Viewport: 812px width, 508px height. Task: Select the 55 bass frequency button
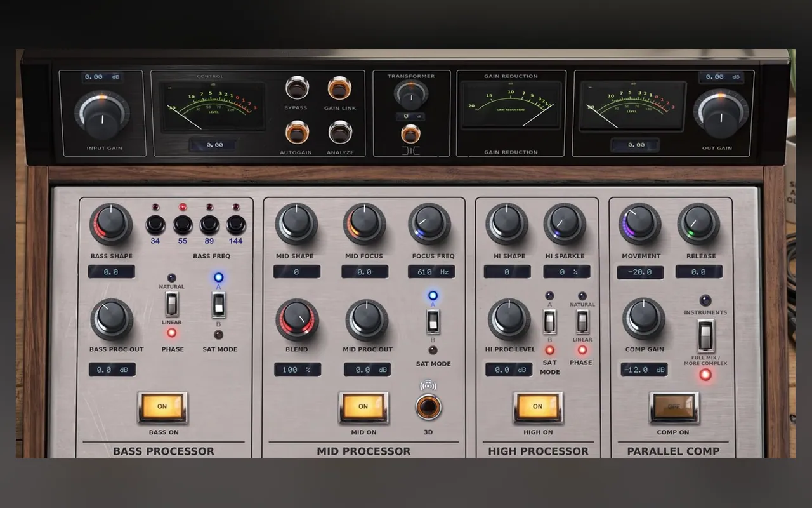(183, 224)
